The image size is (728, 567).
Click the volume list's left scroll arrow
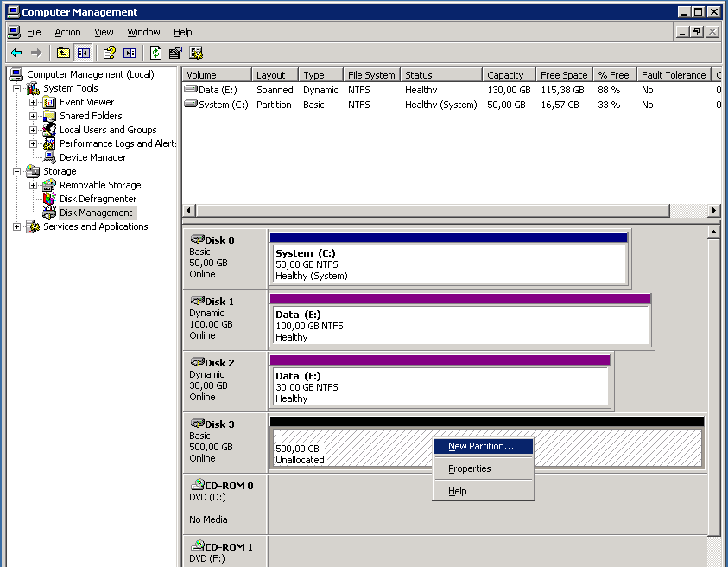click(x=188, y=211)
